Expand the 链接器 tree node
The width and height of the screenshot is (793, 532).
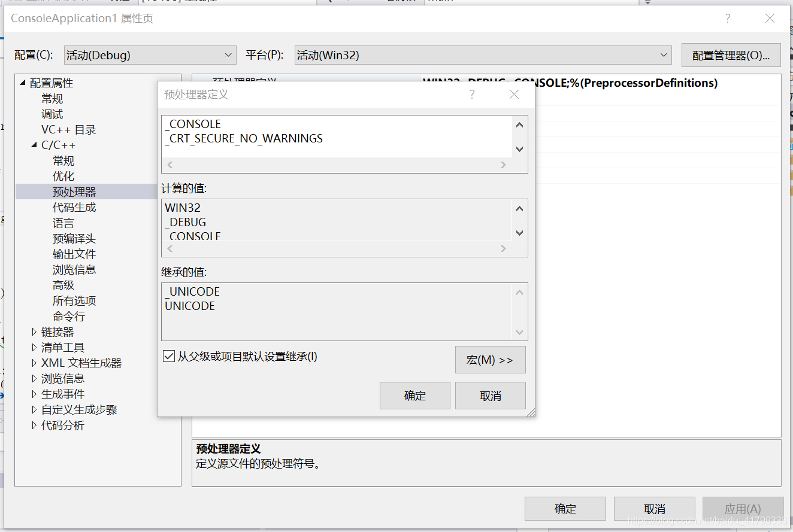34,332
